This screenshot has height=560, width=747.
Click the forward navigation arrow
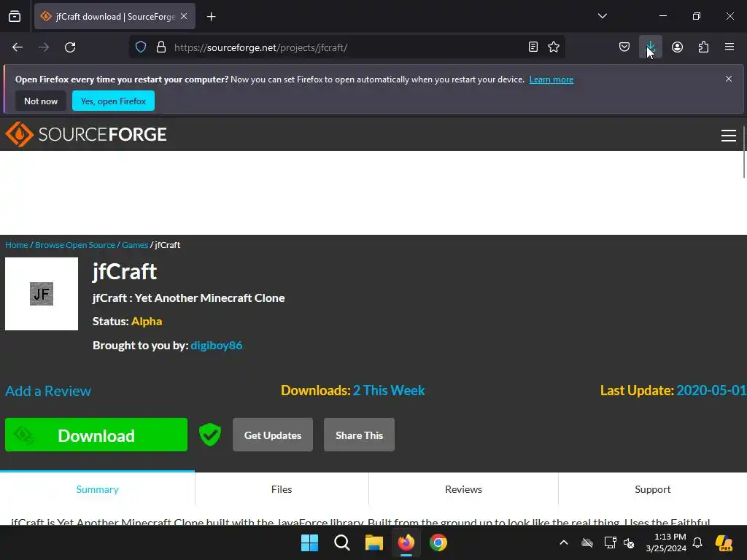coord(44,47)
